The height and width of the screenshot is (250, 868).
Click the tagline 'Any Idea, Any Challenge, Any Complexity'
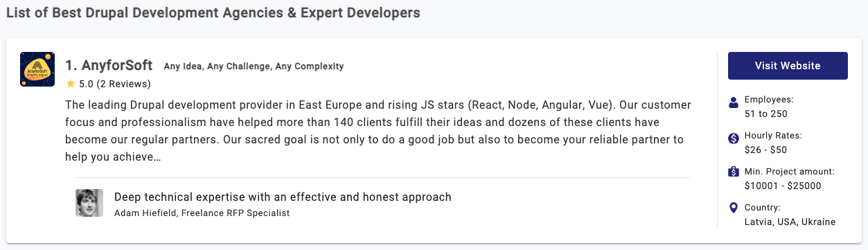254,66
